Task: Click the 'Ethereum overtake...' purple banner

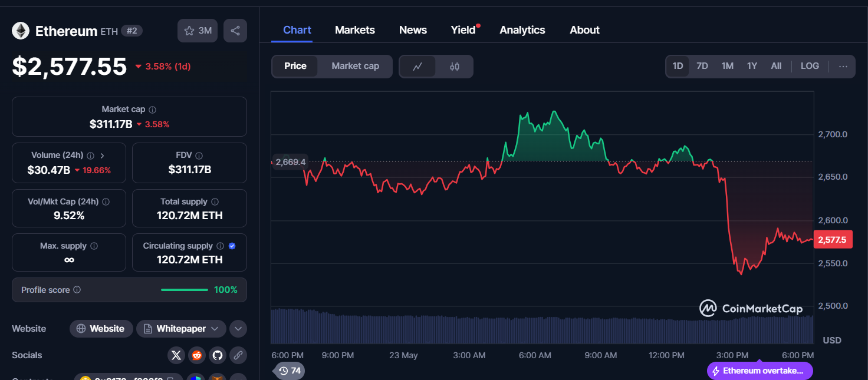Action: coord(760,371)
